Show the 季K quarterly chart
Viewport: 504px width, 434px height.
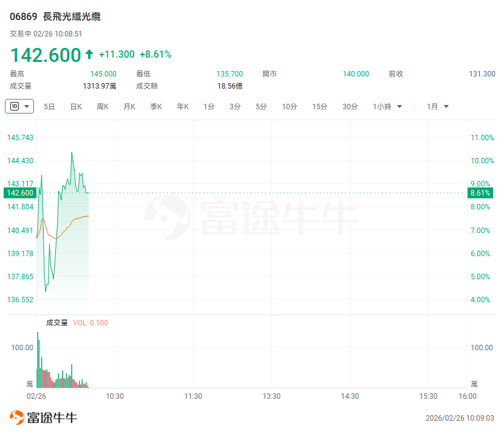coord(156,107)
